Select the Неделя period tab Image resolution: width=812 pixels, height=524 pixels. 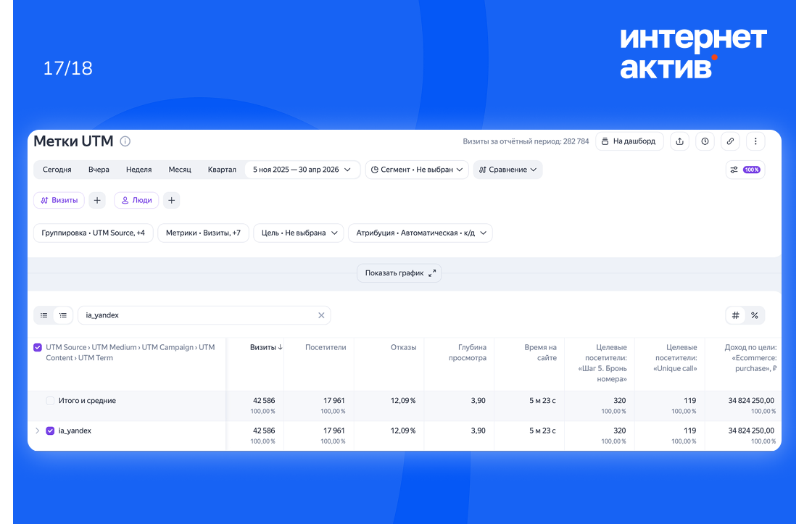click(138, 170)
